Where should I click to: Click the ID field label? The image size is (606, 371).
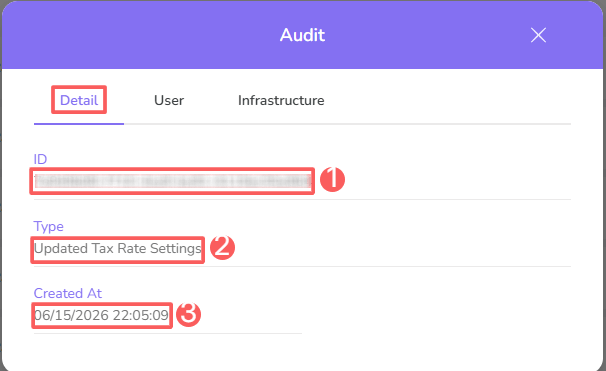click(40, 159)
